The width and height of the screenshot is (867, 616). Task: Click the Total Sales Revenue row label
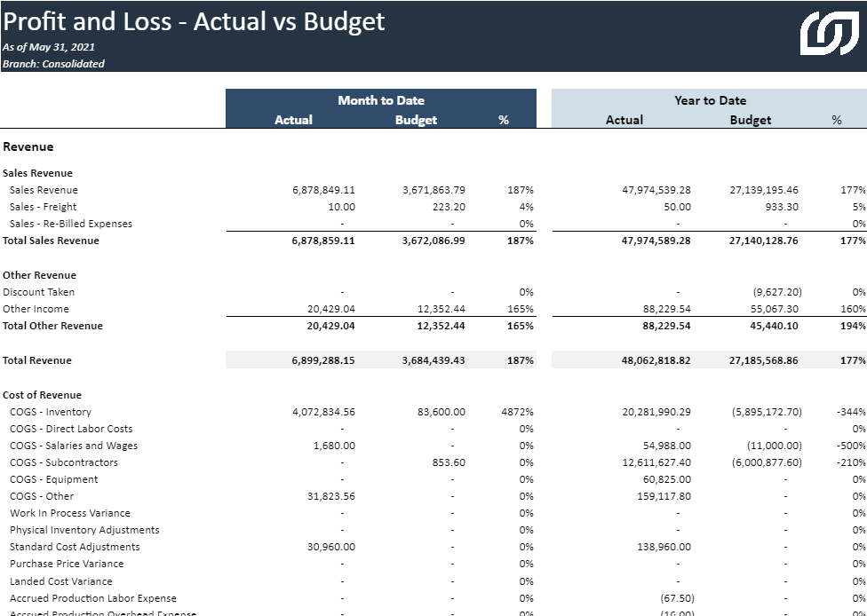pyautogui.click(x=52, y=241)
